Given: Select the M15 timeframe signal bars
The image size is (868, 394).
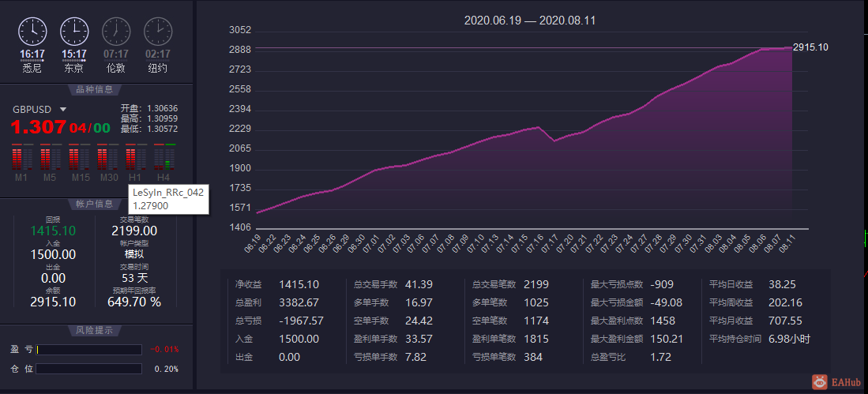Looking at the screenshot, I should pyautogui.click(x=79, y=157).
